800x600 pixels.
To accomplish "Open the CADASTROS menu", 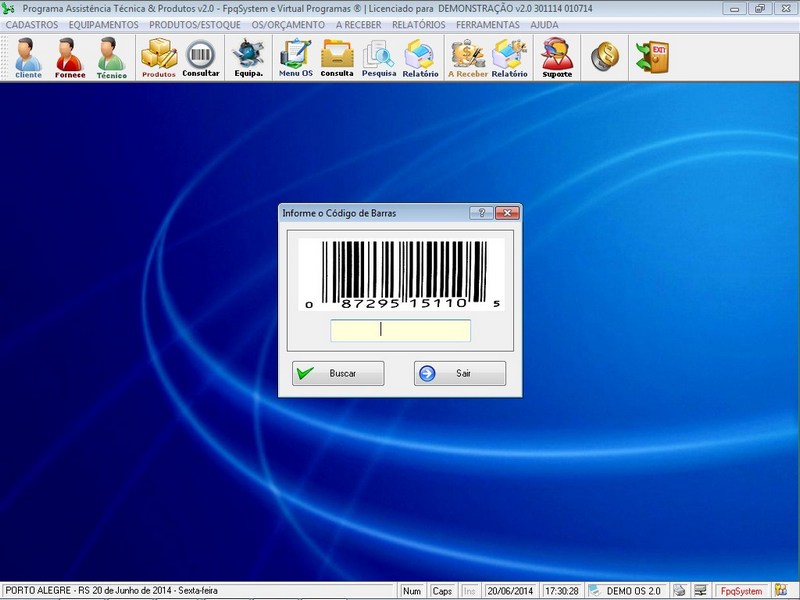I will 32,25.
